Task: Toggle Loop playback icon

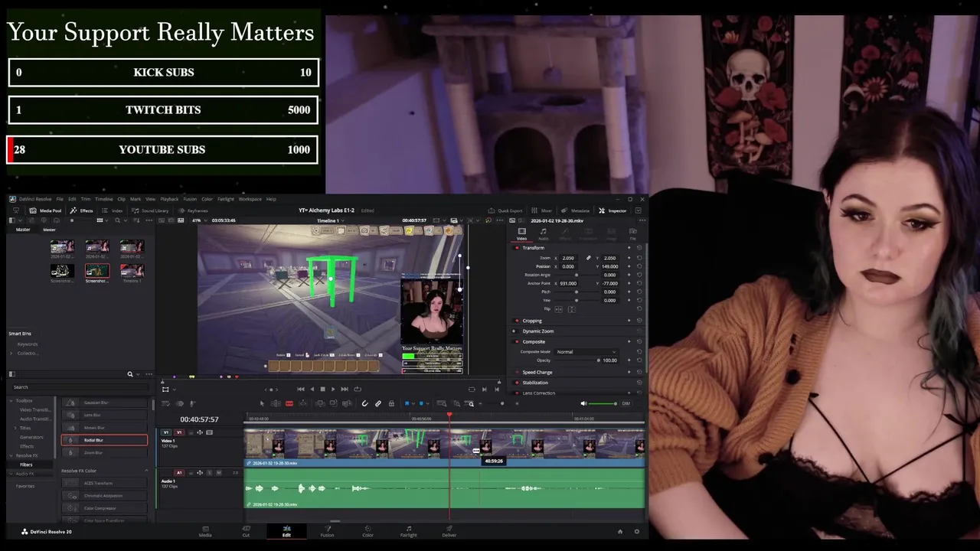Action: click(x=358, y=389)
